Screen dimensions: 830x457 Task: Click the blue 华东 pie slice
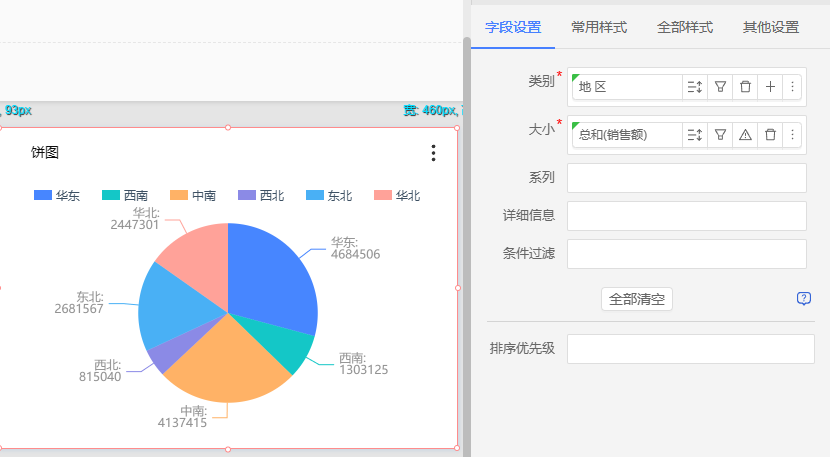[275, 280]
